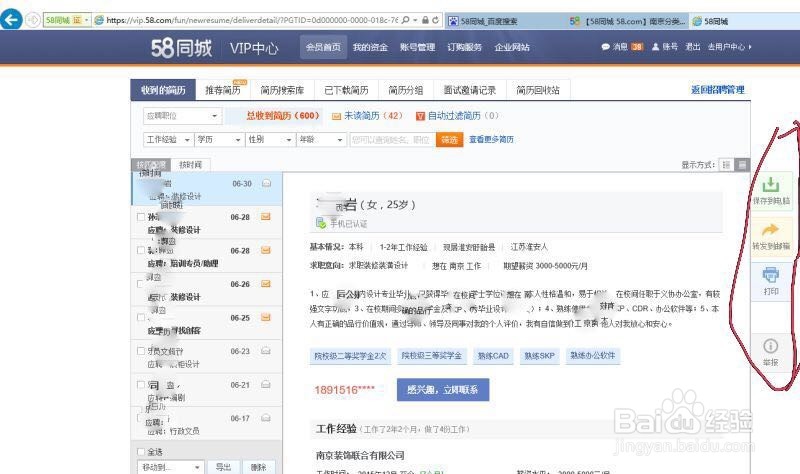The width and height of the screenshot is (800, 474).
Task: Click the unread envelope icon on 06-25 row
Action: pyautogui.click(x=266, y=317)
